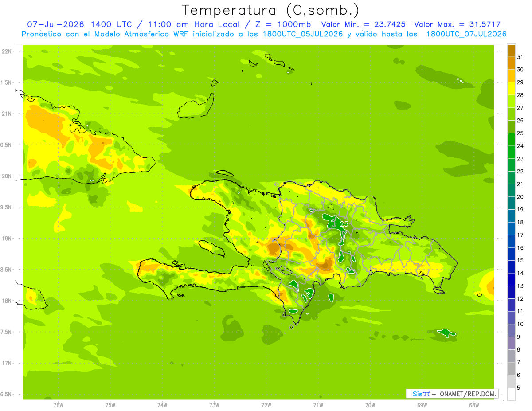Click the legend value 5
The image size is (532, 411).
click(519, 388)
